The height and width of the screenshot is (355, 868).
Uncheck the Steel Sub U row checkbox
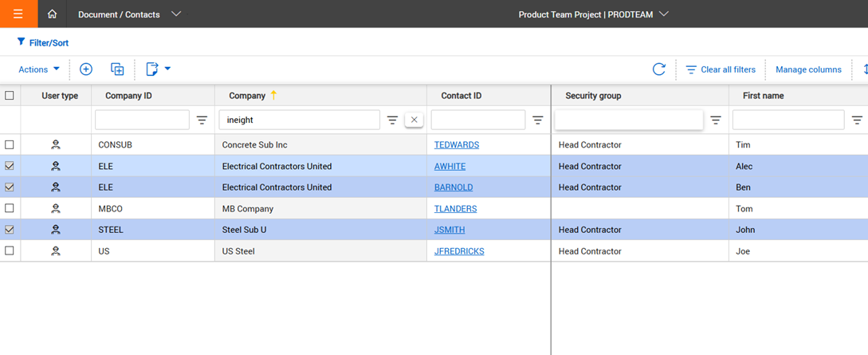pos(10,230)
